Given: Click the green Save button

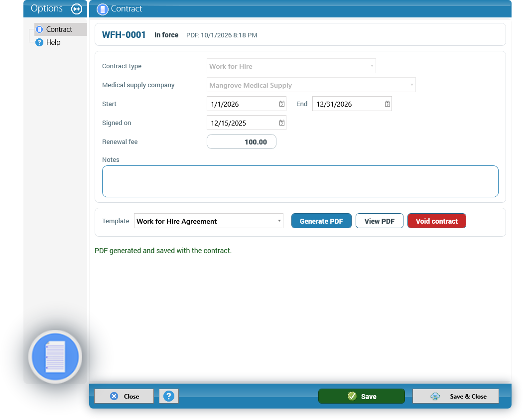Looking at the screenshot, I should click(x=362, y=396).
